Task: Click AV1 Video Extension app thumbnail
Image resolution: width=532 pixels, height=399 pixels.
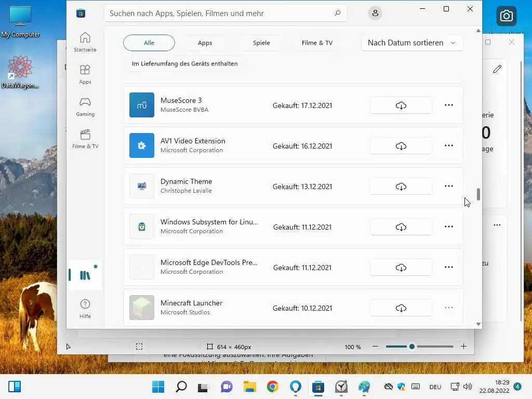Action: pos(142,145)
